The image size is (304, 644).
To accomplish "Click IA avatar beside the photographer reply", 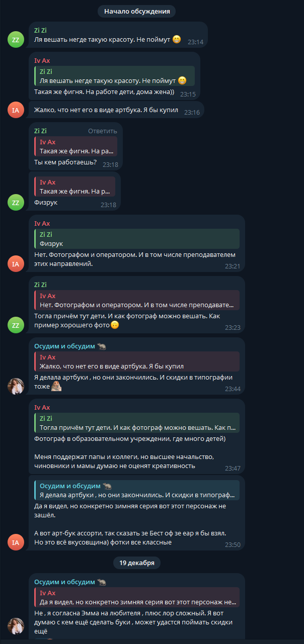I will (16, 263).
